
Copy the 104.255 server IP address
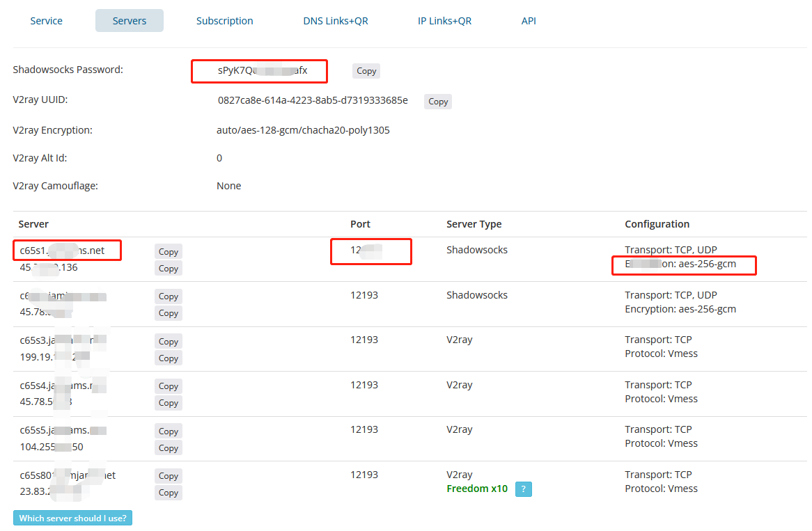(x=168, y=448)
